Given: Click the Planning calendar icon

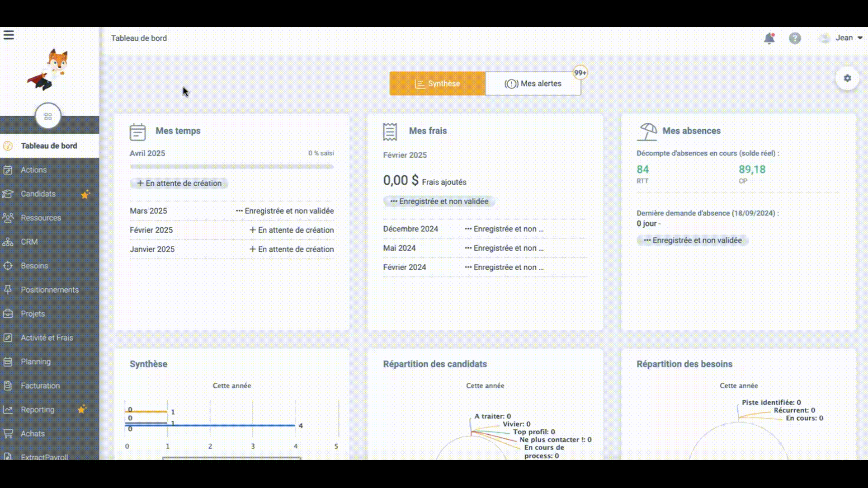Looking at the screenshot, I should [8, 361].
